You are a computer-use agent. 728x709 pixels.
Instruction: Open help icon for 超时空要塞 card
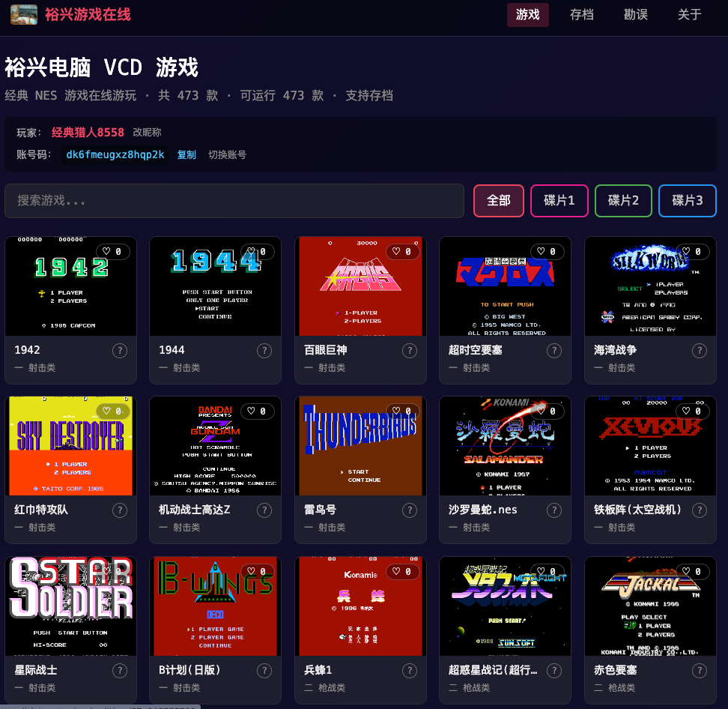point(554,351)
